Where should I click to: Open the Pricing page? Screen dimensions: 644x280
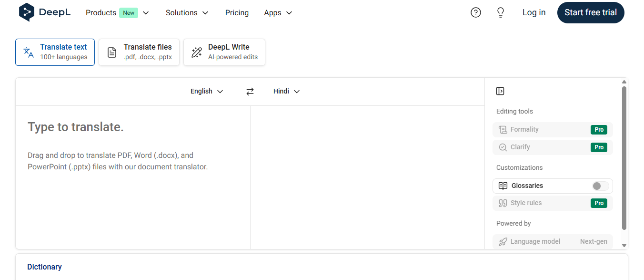coord(237,13)
